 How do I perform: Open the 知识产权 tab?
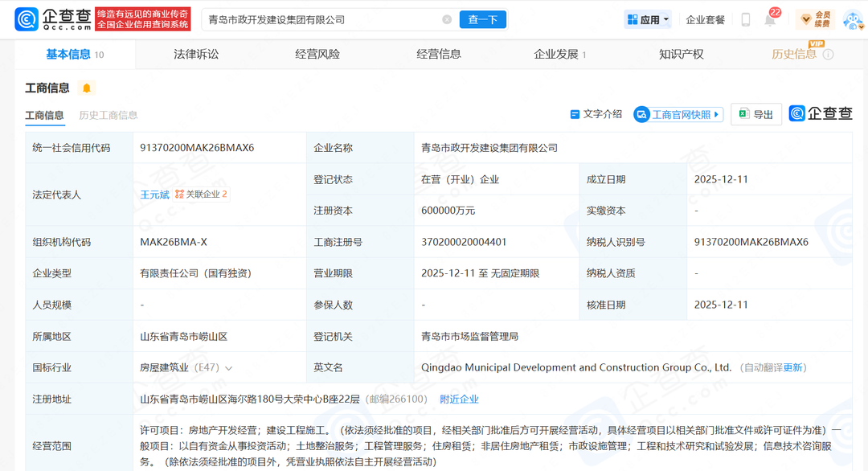681,55
